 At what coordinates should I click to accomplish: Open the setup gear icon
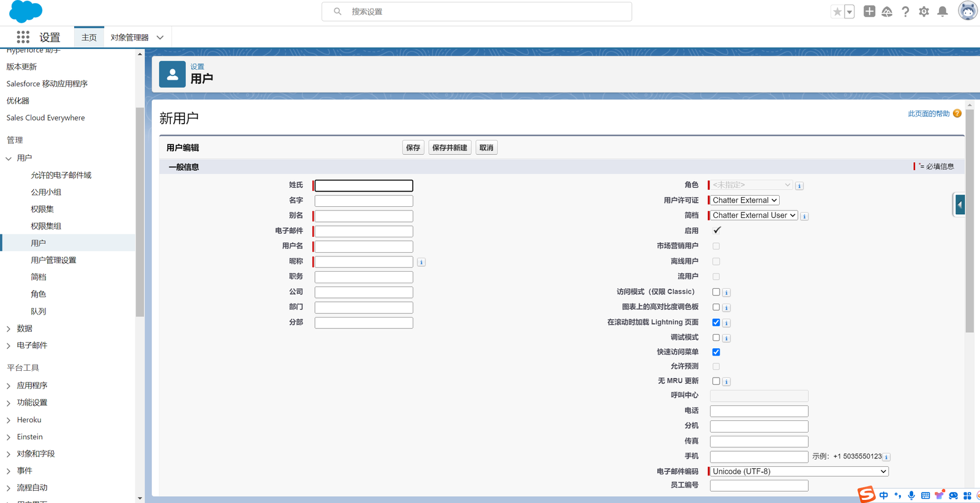coord(924,12)
